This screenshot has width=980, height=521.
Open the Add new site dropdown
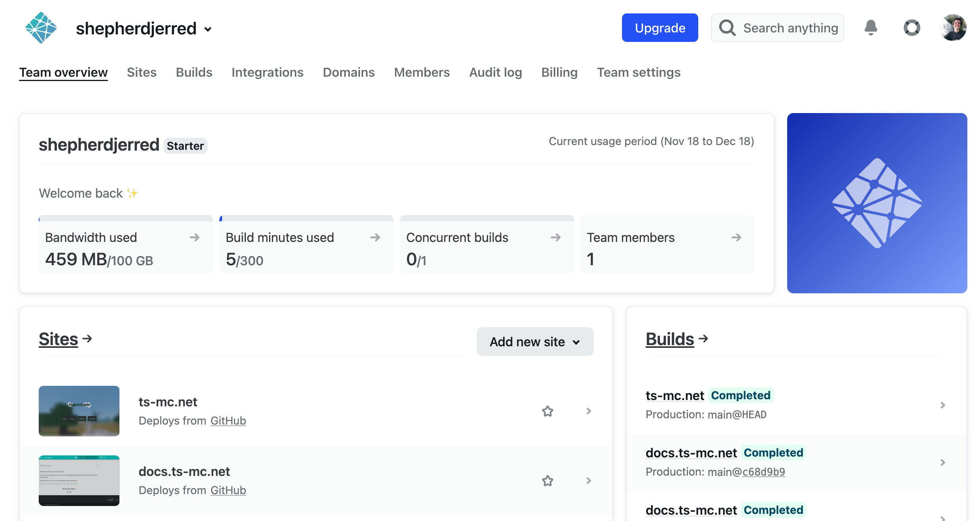[x=535, y=342]
